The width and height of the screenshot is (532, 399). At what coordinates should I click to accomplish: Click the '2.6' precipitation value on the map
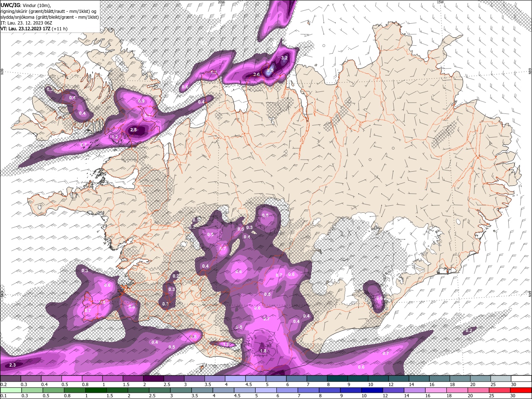[256, 75]
